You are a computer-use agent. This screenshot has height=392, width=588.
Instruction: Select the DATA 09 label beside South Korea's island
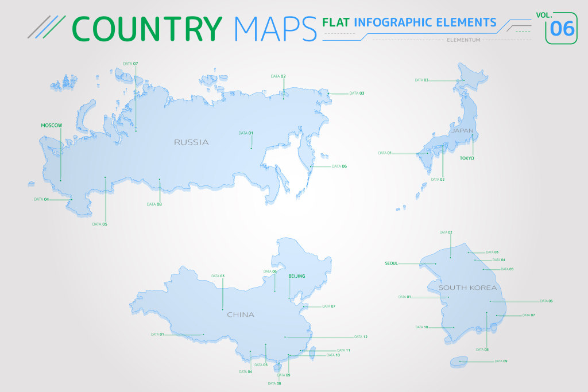(x=501, y=361)
